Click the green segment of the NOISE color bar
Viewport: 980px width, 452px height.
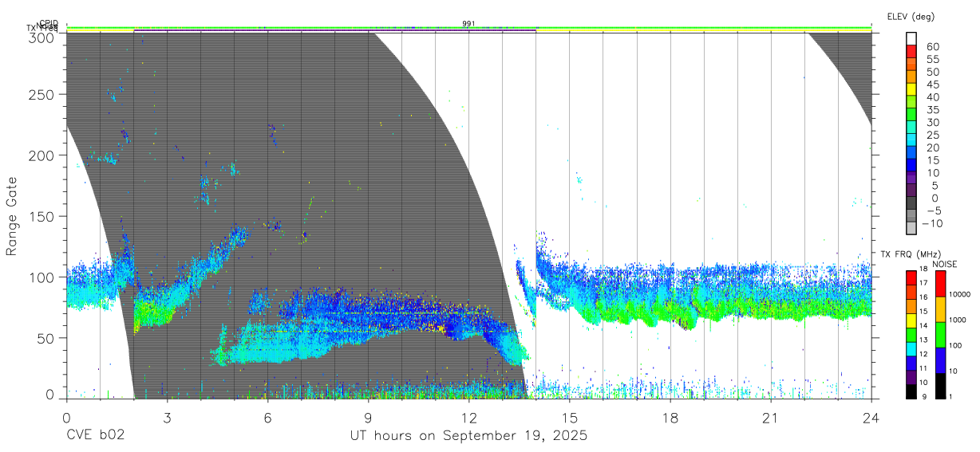pyautogui.click(x=940, y=334)
